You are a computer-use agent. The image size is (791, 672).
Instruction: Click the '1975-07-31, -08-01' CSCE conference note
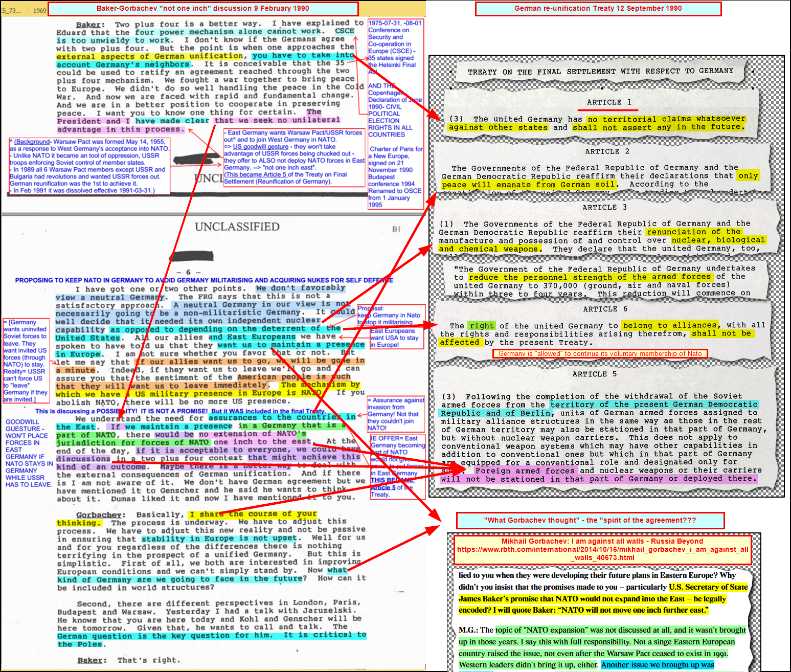tap(396, 48)
